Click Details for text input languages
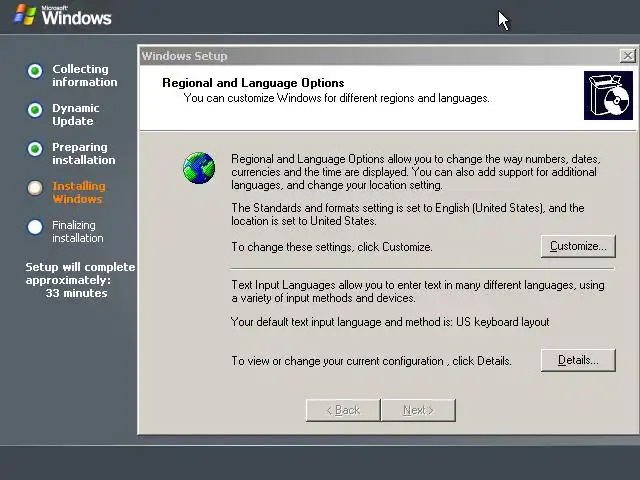Screen dimensions: 640x480 578,360
